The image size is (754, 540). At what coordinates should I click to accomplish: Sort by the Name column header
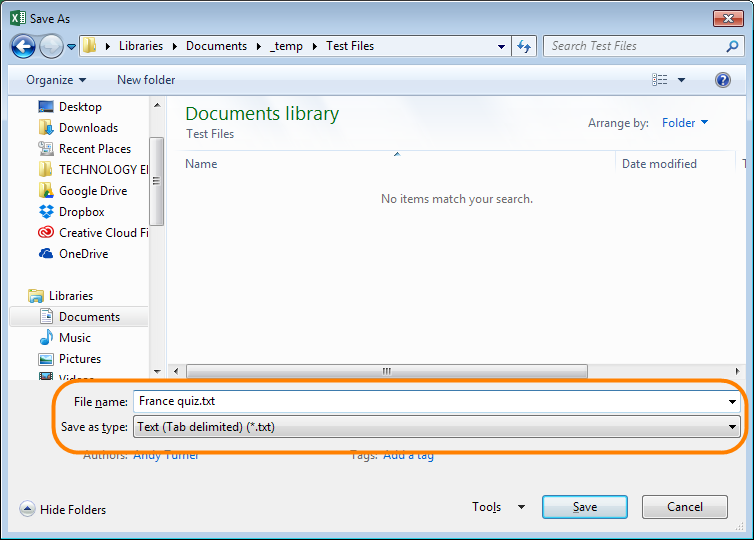point(201,164)
